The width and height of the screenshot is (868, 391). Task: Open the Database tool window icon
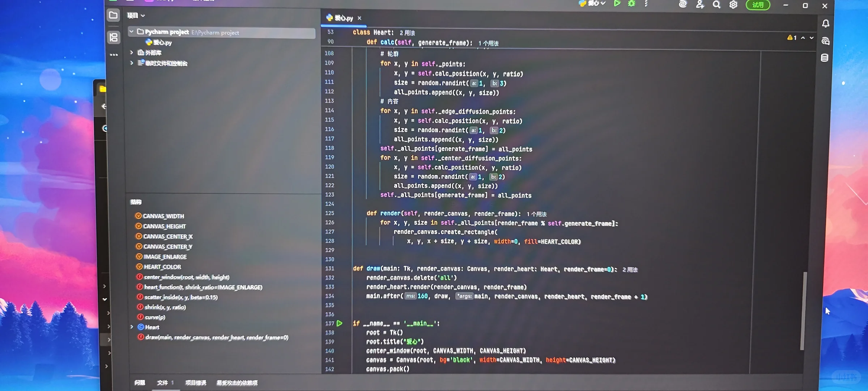pyautogui.click(x=825, y=58)
